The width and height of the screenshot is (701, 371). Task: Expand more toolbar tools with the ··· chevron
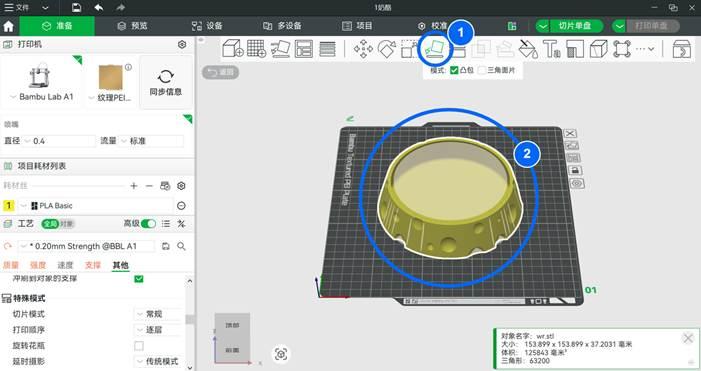[645, 49]
